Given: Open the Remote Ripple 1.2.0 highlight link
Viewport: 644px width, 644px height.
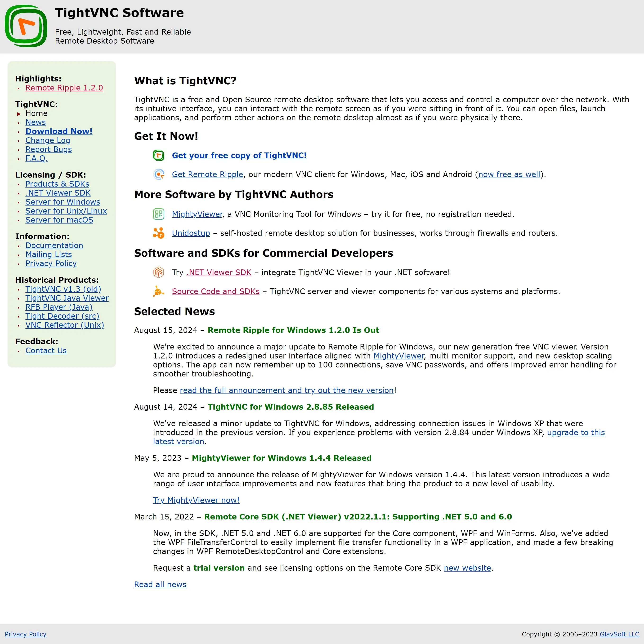Looking at the screenshot, I should click(64, 88).
